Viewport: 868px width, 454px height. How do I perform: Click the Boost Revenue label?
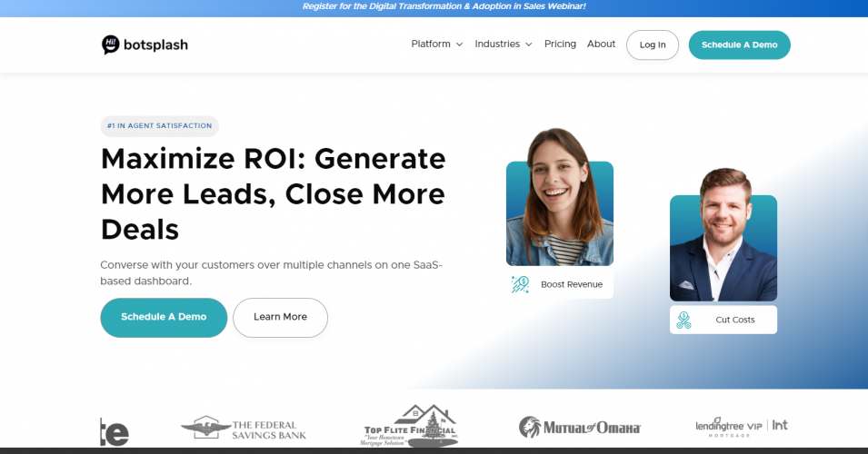(572, 284)
